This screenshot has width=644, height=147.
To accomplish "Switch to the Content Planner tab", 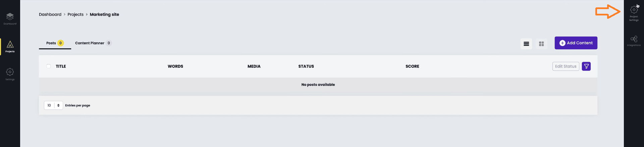I will click(93, 43).
